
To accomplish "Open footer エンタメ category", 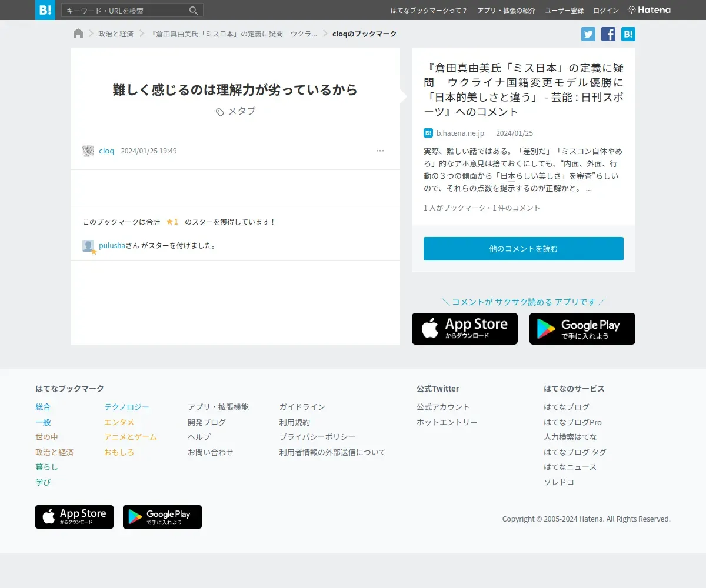I will 119,422.
